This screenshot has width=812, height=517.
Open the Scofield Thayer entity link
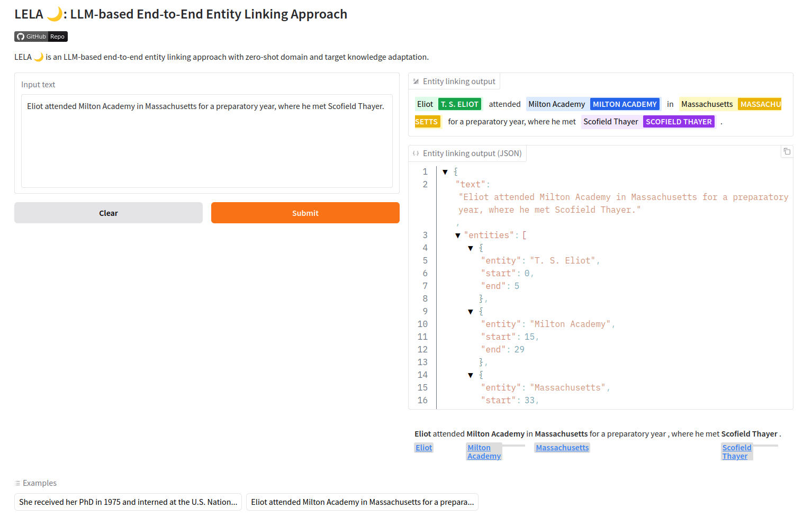point(736,451)
